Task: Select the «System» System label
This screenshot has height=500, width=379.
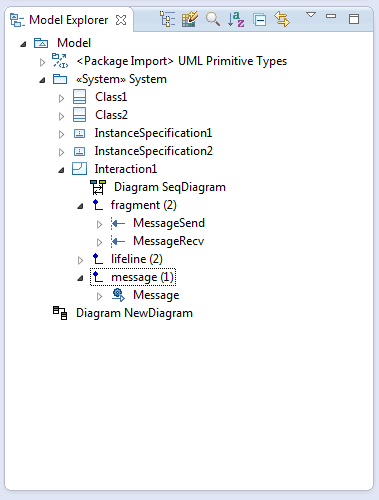Action: point(121,79)
